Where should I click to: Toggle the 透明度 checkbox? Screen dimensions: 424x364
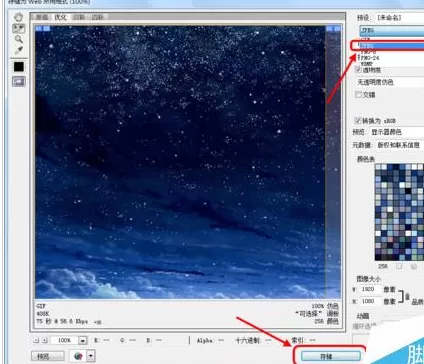358,70
